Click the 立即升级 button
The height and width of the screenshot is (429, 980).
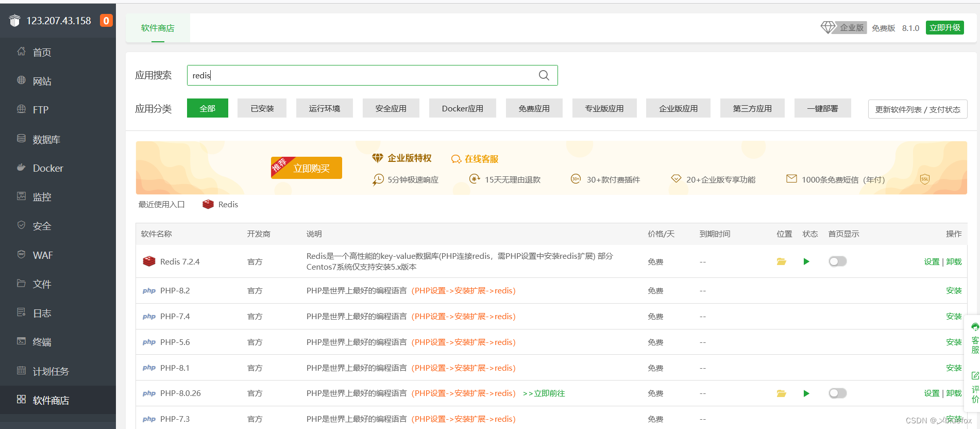pos(945,28)
